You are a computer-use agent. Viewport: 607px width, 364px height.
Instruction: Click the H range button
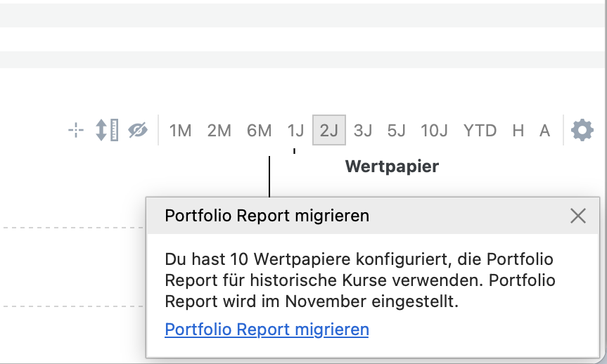pyautogui.click(x=518, y=131)
